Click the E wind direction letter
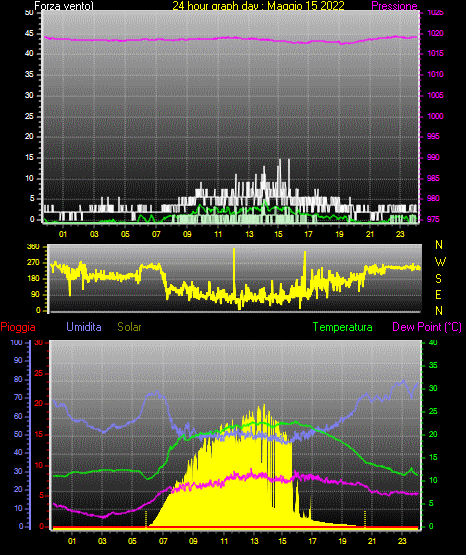Image resolution: width=466 pixels, height=555 pixels. (x=438, y=295)
